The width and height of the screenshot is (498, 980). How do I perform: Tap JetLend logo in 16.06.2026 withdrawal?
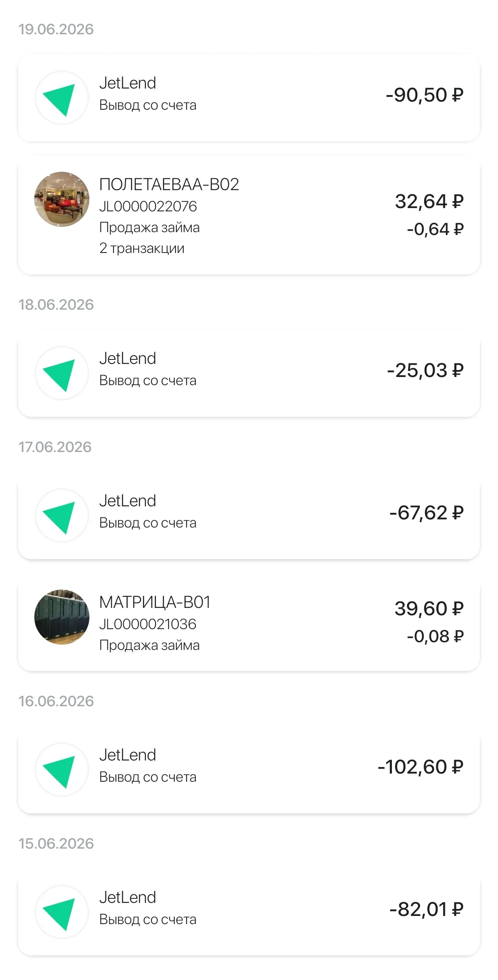(x=62, y=770)
